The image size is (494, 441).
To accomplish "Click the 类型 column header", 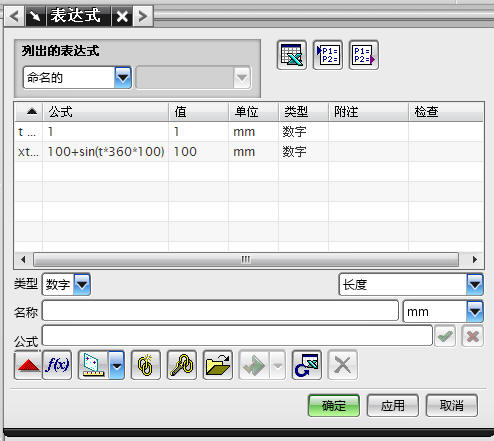I will 304,112.
